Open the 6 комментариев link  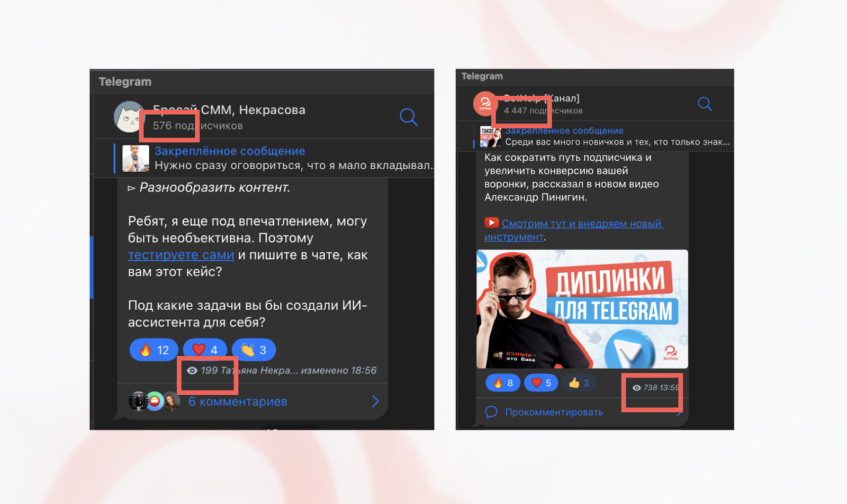(238, 401)
